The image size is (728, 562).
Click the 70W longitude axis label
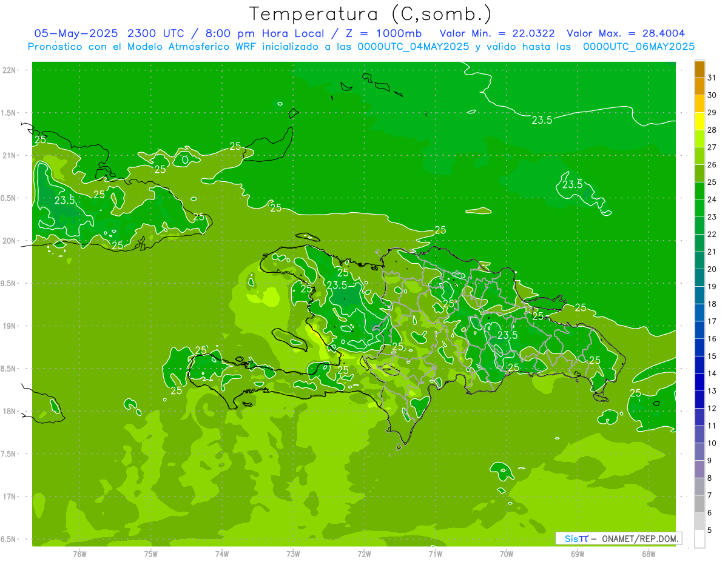pos(507,554)
